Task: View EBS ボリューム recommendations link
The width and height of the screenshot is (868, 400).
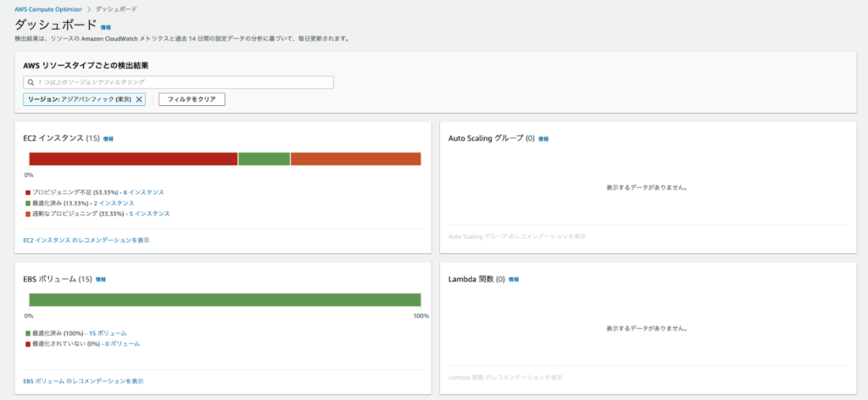Action: click(84, 381)
